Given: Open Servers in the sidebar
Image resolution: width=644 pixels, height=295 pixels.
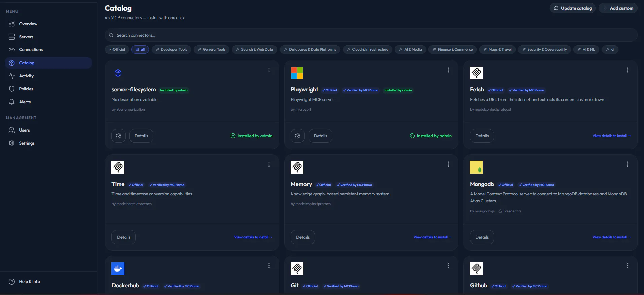Looking at the screenshot, I should 48,37.
